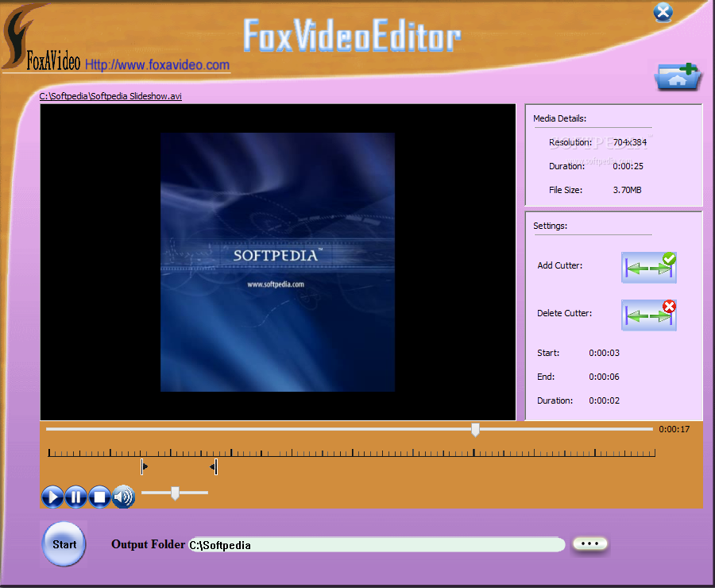This screenshot has width=715, height=588.
Task: Browse output folder with the ellipsis button
Action: pyautogui.click(x=589, y=544)
